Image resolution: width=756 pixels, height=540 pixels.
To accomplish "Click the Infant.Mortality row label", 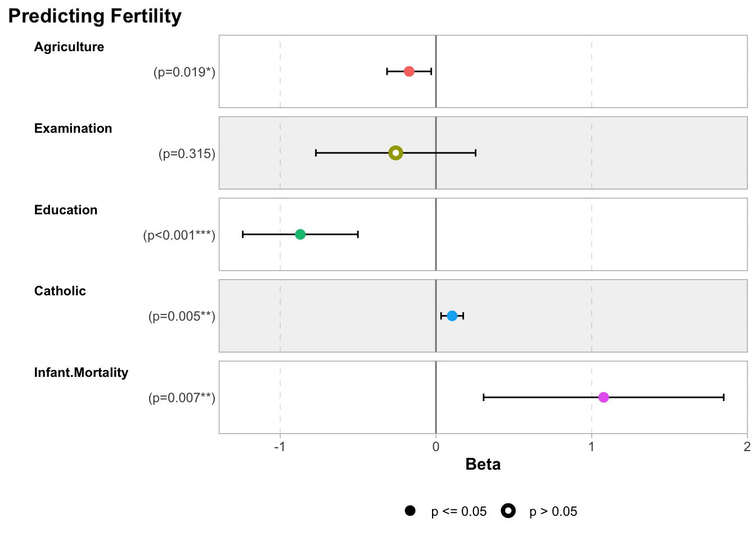I will 81,372.
